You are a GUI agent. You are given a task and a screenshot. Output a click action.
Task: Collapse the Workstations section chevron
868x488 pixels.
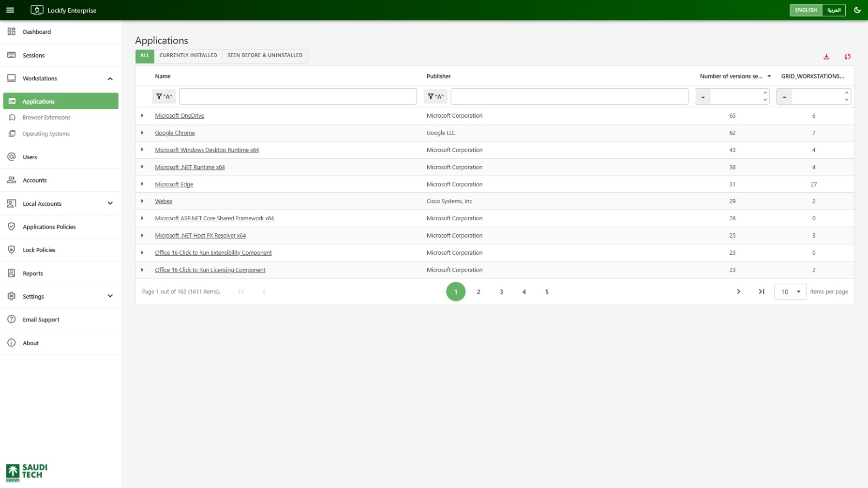pos(110,78)
